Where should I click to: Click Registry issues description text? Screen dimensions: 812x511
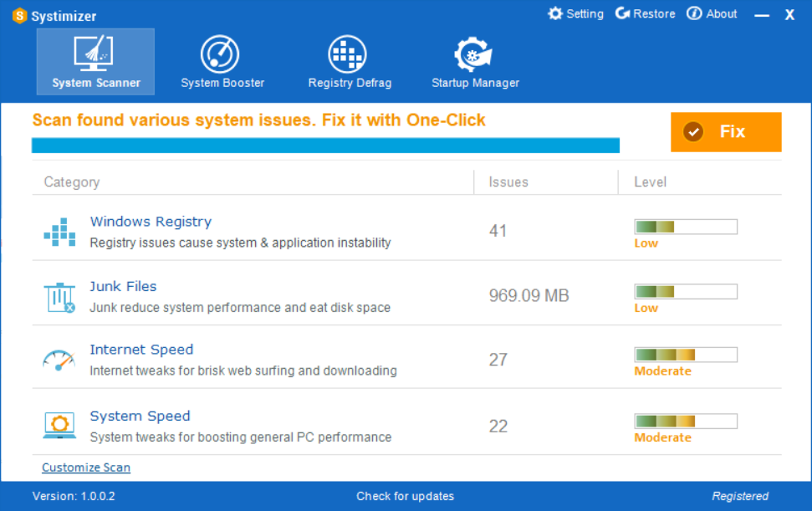pos(240,243)
